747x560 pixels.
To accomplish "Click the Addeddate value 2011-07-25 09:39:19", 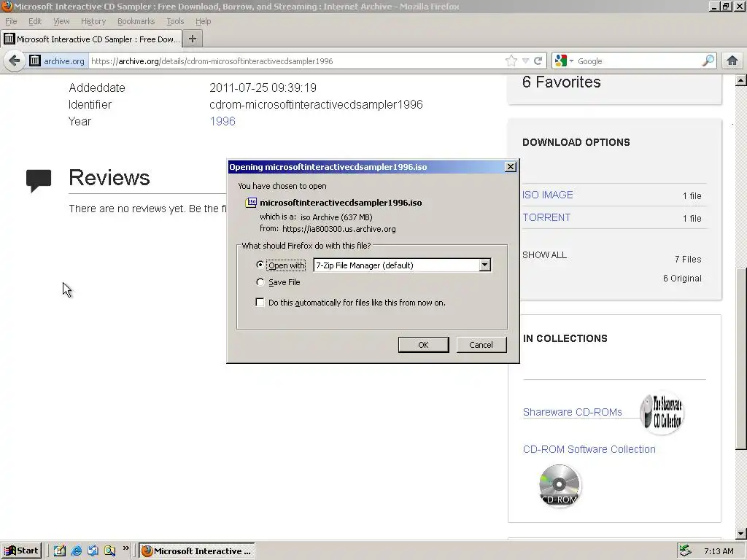I will click(263, 87).
